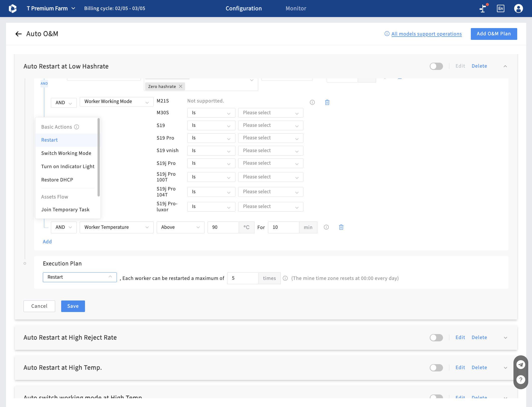532x407 pixels.
Task: Open the Telegram support icon
Action: [x=521, y=365]
